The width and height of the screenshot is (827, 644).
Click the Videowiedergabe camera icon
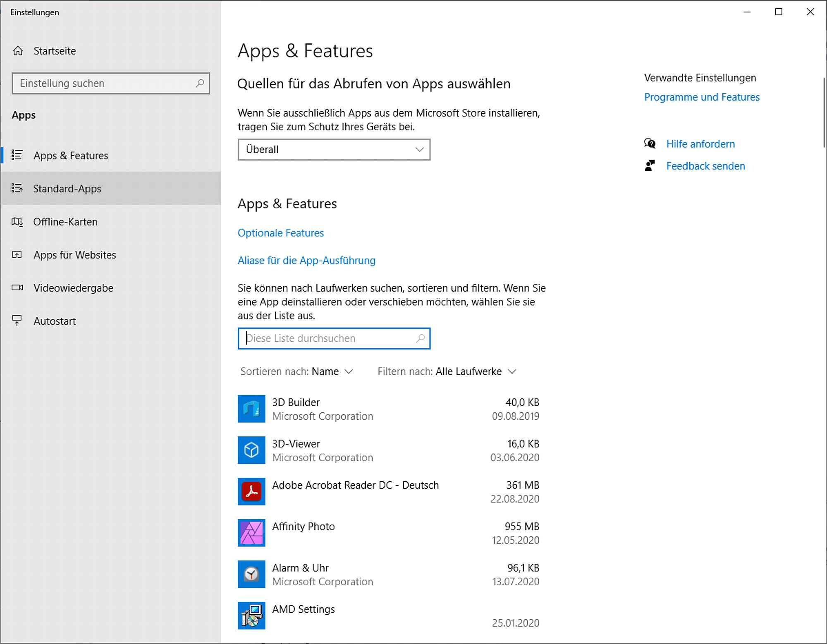click(x=17, y=287)
